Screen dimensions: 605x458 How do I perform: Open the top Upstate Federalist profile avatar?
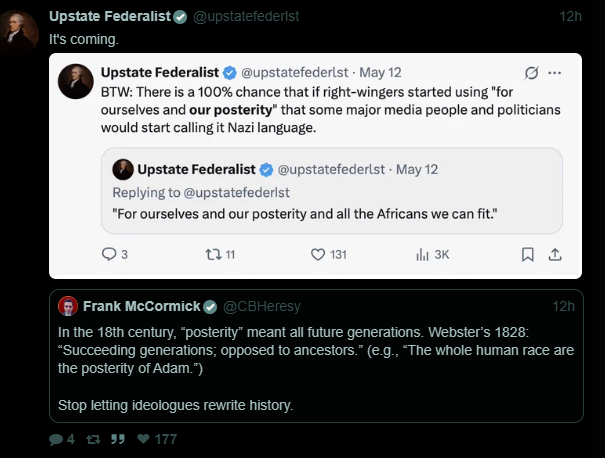tap(19, 31)
